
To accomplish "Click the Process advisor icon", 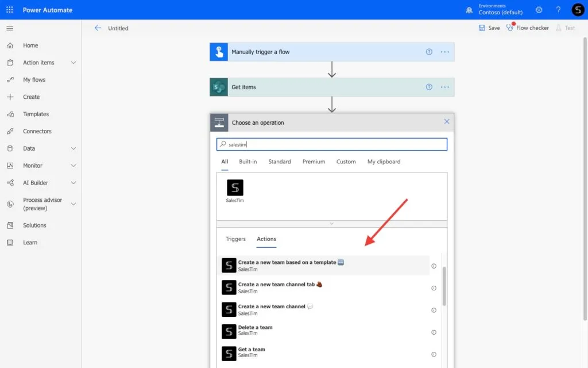I will (10, 204).
